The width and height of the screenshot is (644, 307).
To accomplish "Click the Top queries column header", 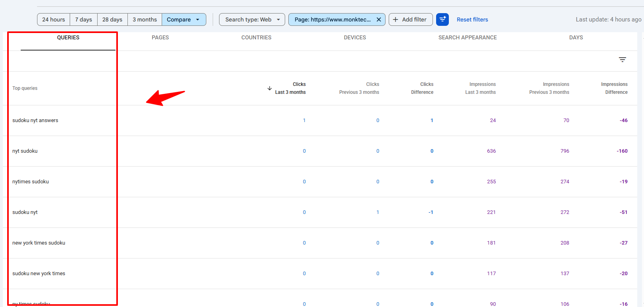I will click(x=25, y=88).
